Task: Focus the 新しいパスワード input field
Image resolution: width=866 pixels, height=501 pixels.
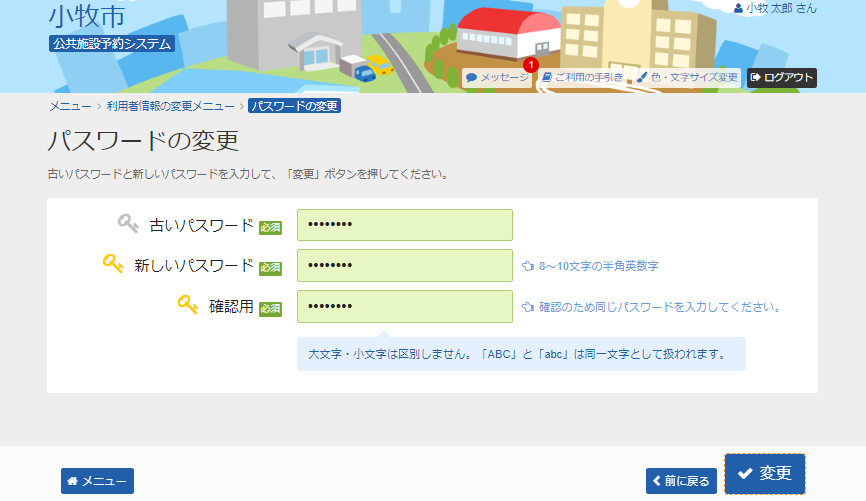Action: click(x=404, y=265)
